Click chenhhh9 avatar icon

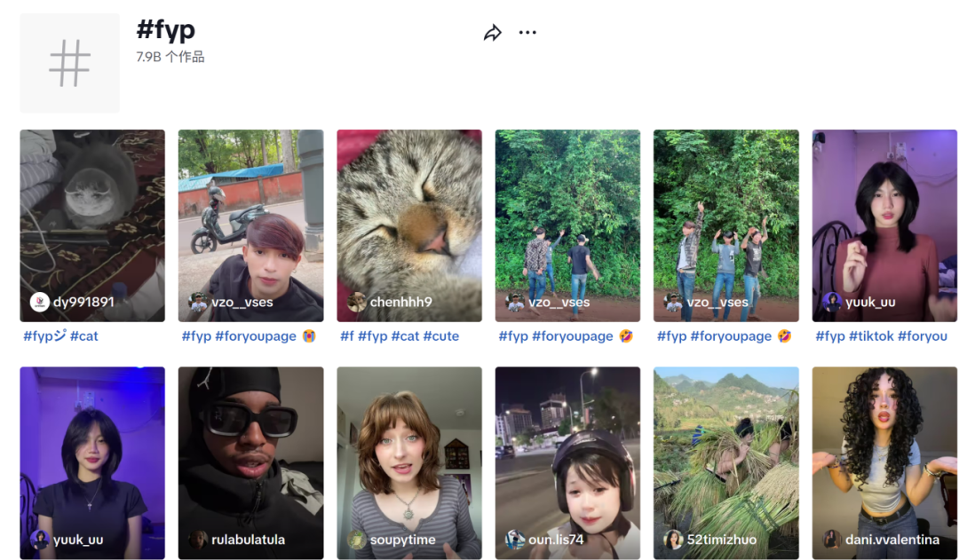(357, 302)
